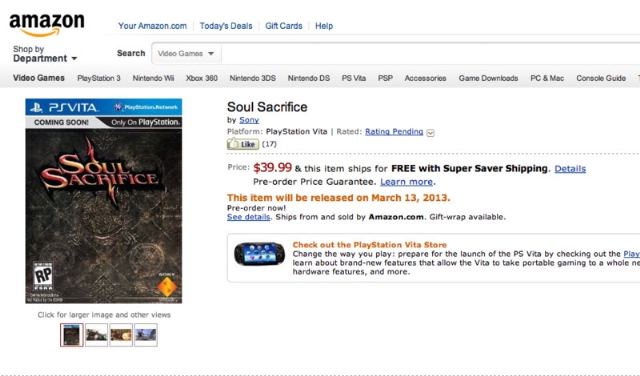Viewport: 640px width, 376px height.
Task: Click the Sony brand link
Action: pyautogui.click(x=249, y=120)
